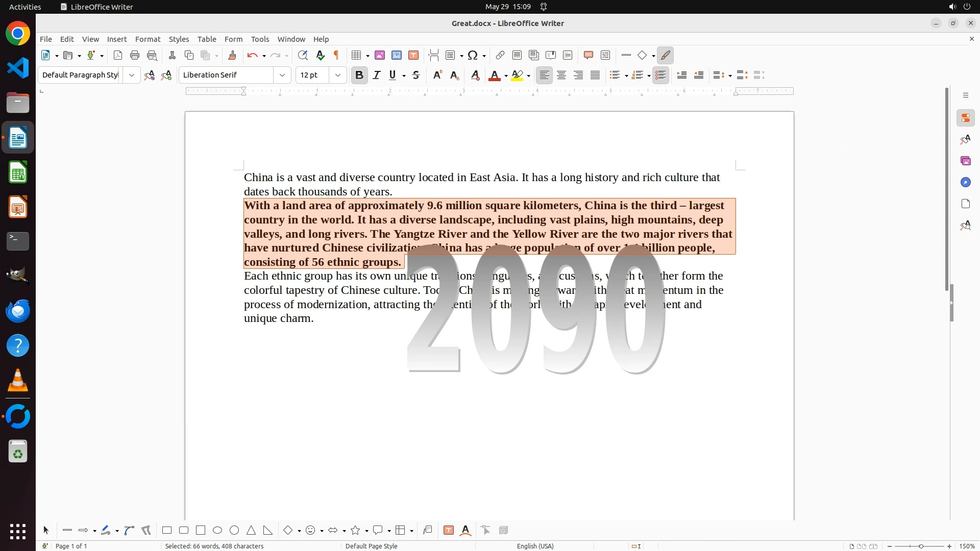
Task: Open the Sidebar Gallery panel icon
Action: tap(965, 161)
